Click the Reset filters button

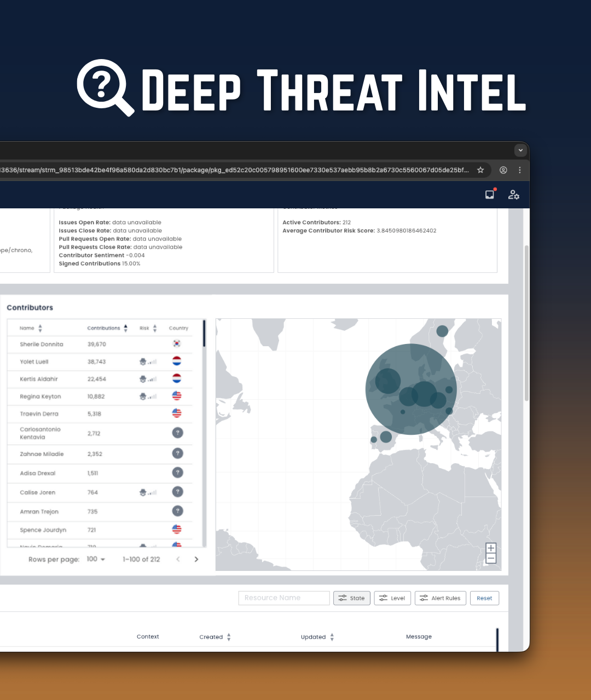point(484,598)
